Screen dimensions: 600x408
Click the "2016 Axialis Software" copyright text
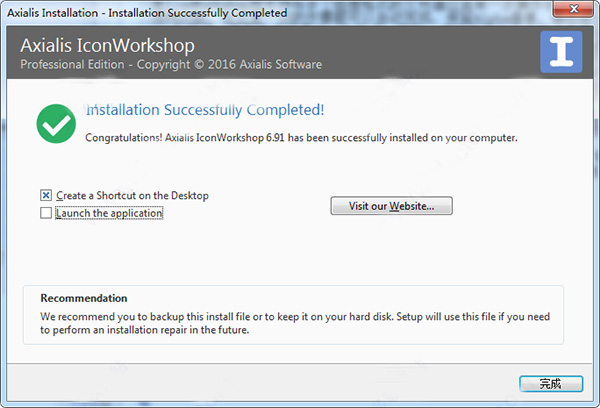pos(265,64)
